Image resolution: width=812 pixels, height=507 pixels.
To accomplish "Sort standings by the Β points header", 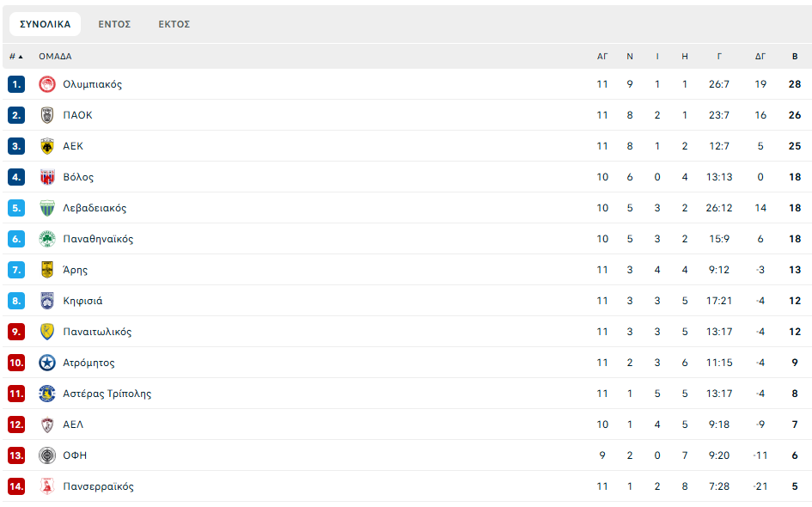I will 795,57.
